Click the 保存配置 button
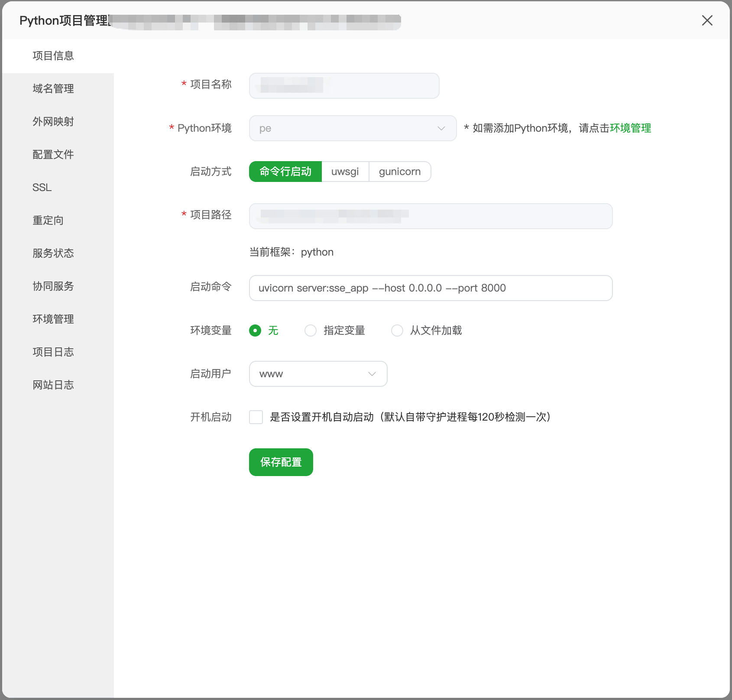732x700 pixels. point(281,462)
